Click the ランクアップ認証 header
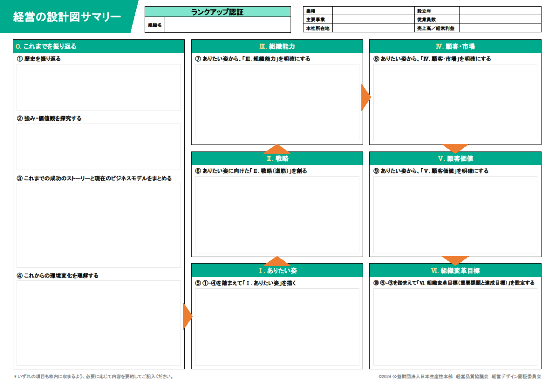Screen dimensions: 555x392 [x=217, y=12]
